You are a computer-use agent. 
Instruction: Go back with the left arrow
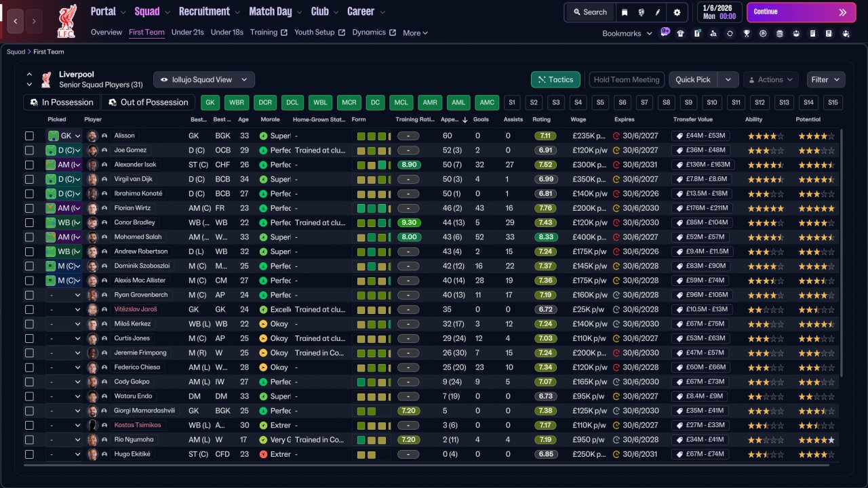coord(16,21)
